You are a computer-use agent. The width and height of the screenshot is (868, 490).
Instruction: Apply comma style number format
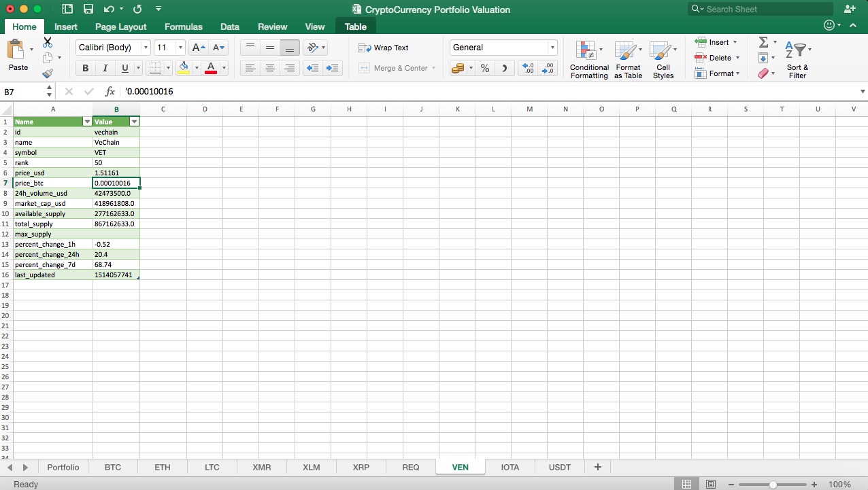click(x=504, y=68)
